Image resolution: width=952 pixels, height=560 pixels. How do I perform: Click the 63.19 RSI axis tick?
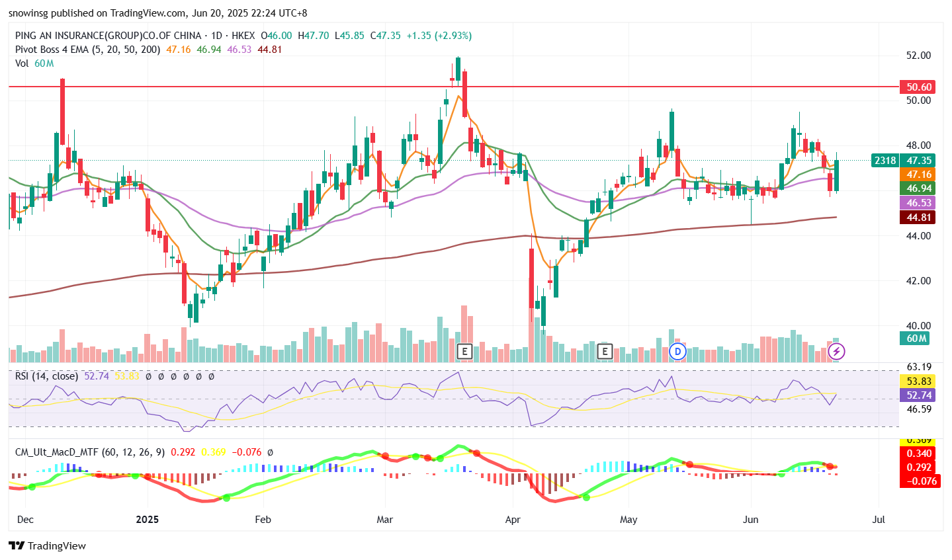(x=918, y=367)
